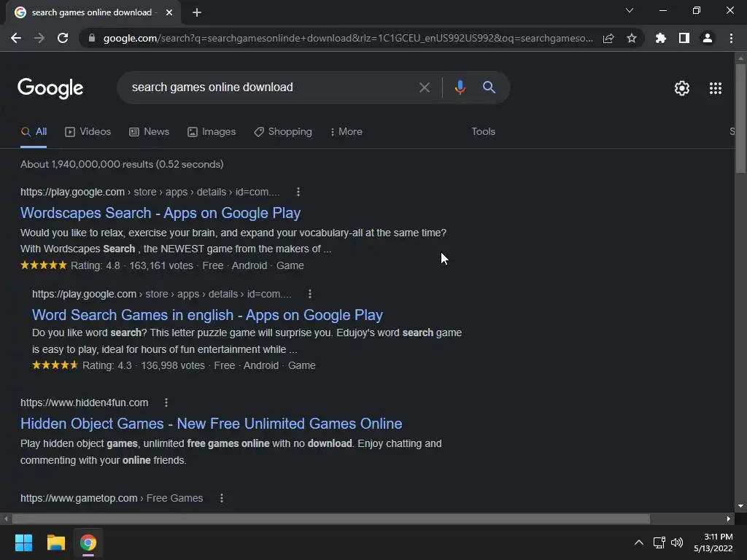This screenshot has width=747, height=560.
Task: Share this page icon in address bar
Action: coord(608,38)
